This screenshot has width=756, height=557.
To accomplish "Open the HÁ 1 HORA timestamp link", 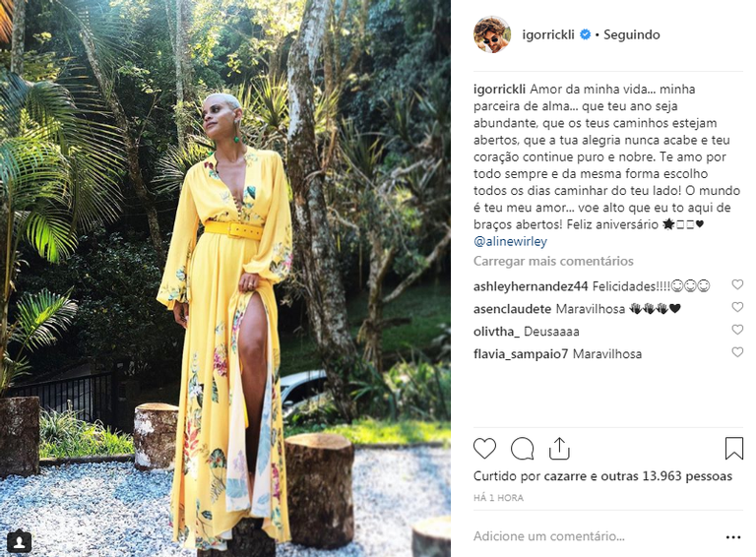I will point(498,498).
